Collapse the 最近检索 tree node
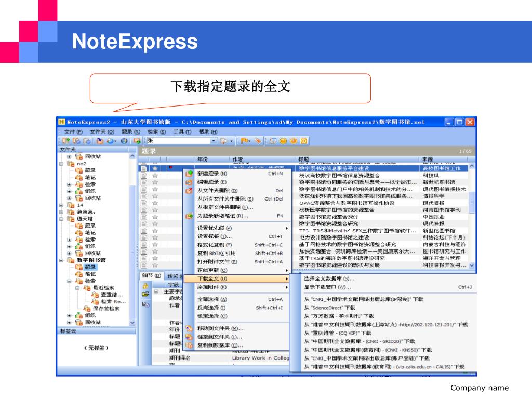The width and height of the screenshot is (532, 399). point(77,288)
